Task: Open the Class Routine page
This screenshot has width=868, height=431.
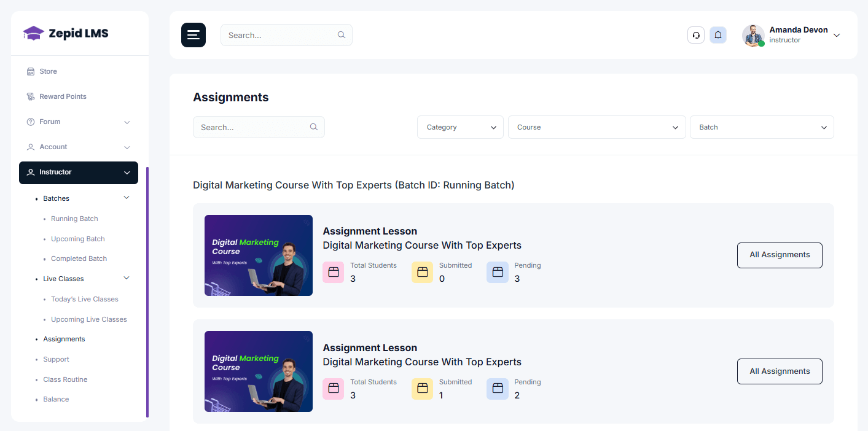Action: (65, 379)
